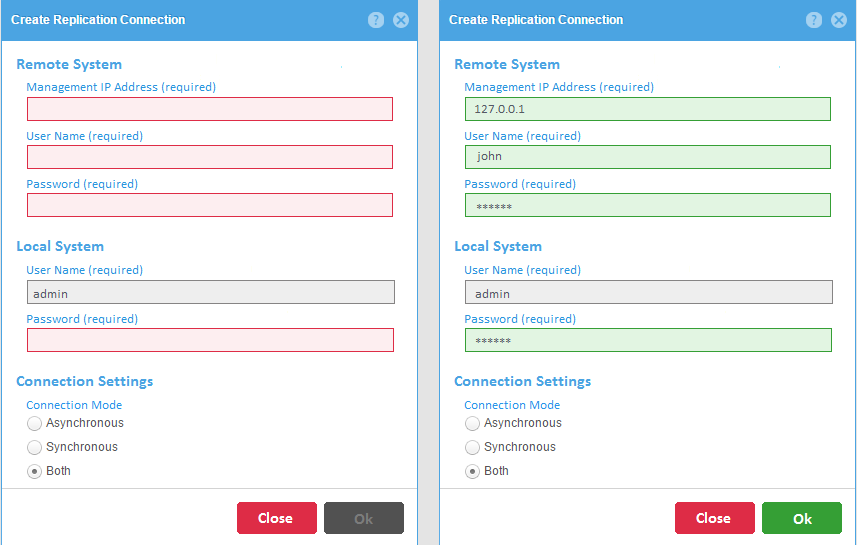Image resolution: width=857 pixels, height=545 pixels.
Task: Open help in the left dialog
Action: tap(375, 20)
